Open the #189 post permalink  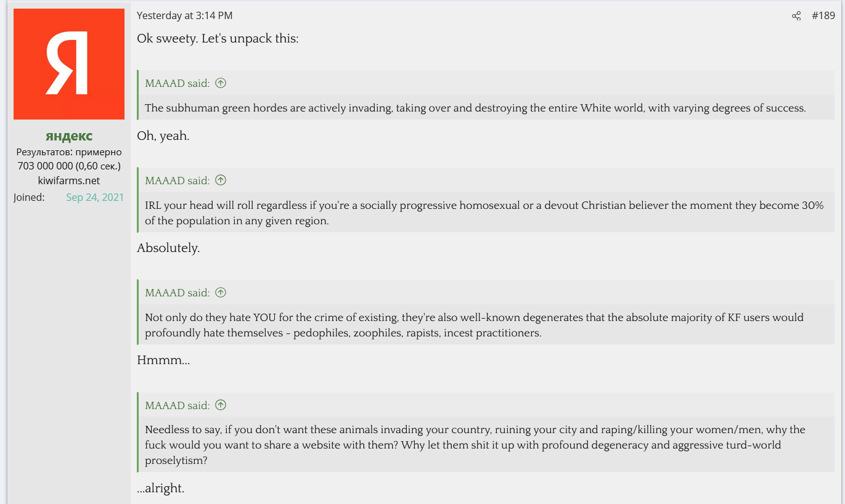coord(823,16)
